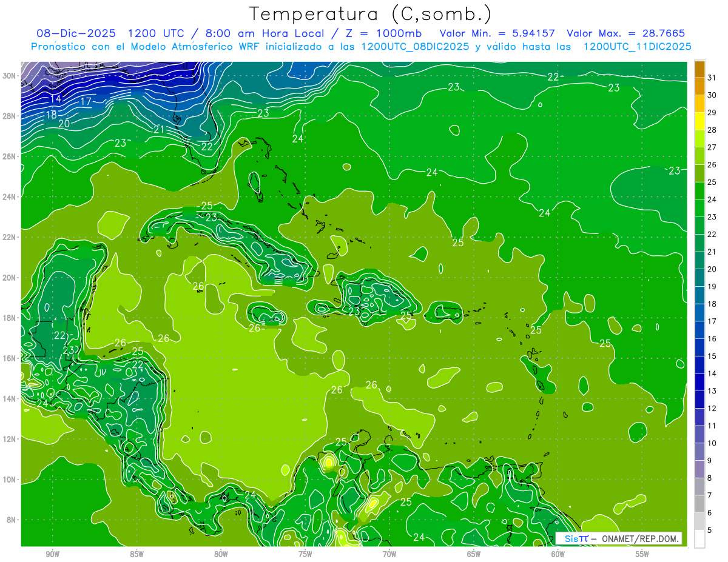
Task: Click the 22N latitude axis label
Action: (9, 237)
